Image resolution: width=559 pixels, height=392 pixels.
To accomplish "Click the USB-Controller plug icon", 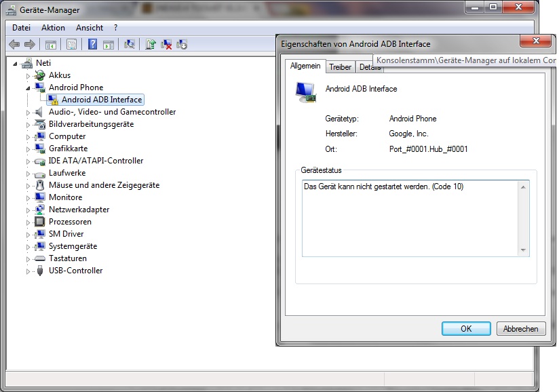I will (x=40, y=271).
